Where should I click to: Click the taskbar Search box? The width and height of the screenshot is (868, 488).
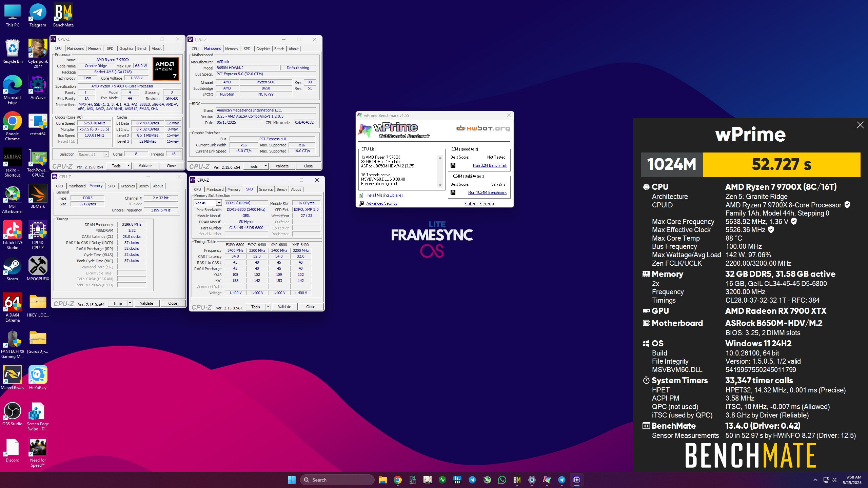pyautogui.click(x=337, y=480)
